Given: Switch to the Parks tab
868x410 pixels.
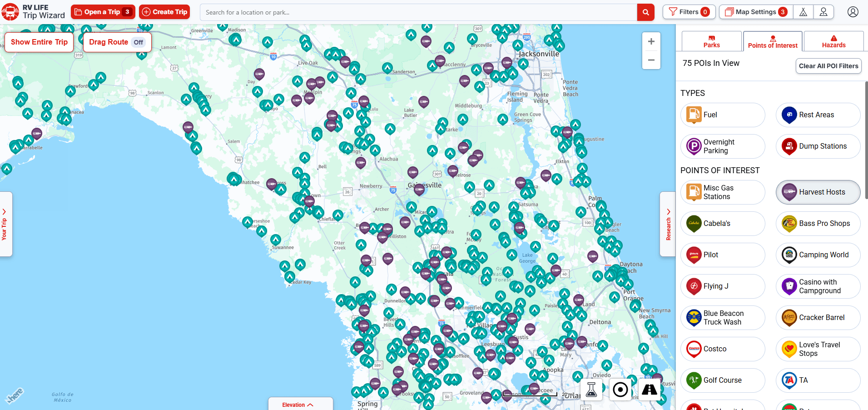Looking at the screenshot, I should point(711,41).
